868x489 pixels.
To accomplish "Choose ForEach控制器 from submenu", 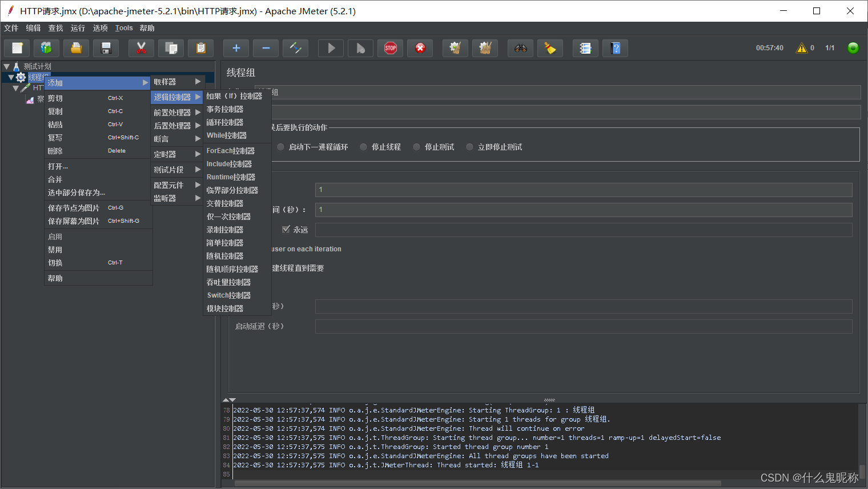I will (238, 151).
